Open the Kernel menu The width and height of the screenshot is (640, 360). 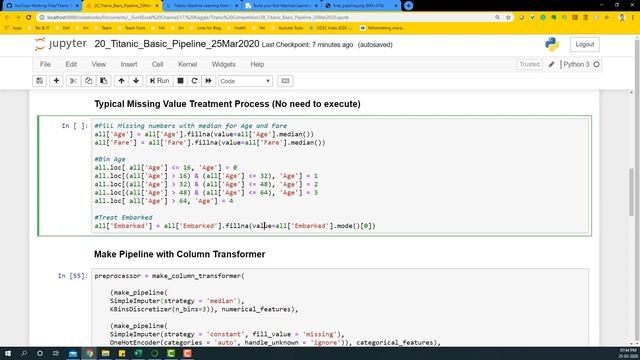click(x=187, y=64)
